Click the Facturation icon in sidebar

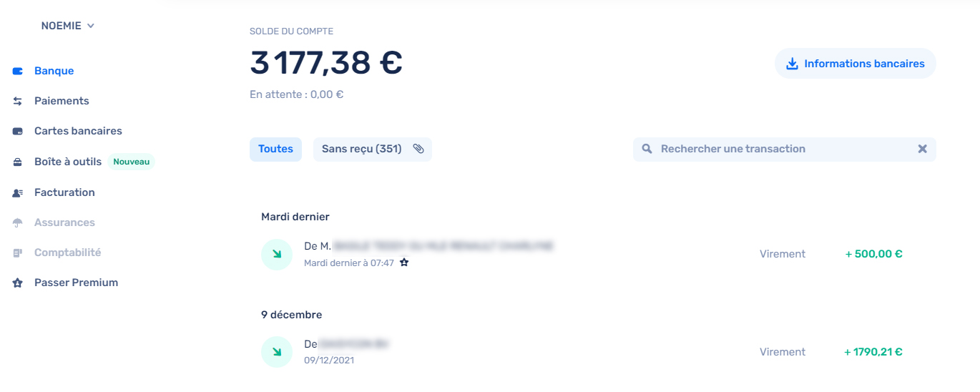point(18,192)
